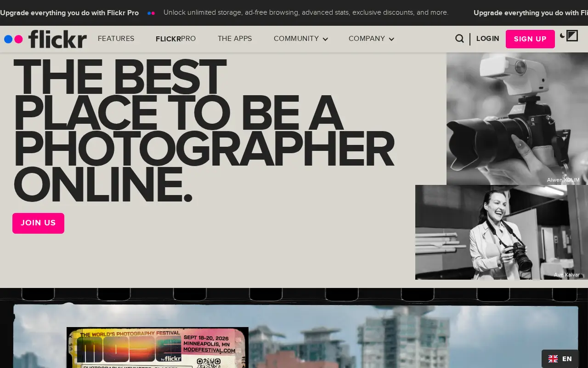588x368 pixels.
Task: Click the Flickr logo in the header
Action: [45, 39]
